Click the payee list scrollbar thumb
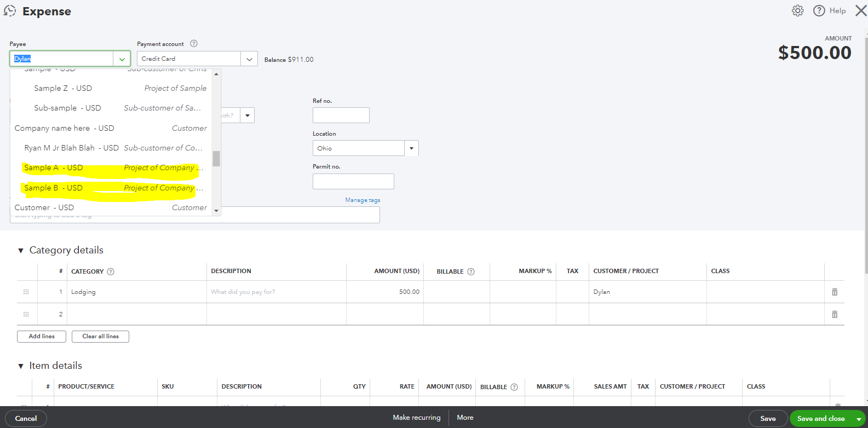 (x=216, y=158)
